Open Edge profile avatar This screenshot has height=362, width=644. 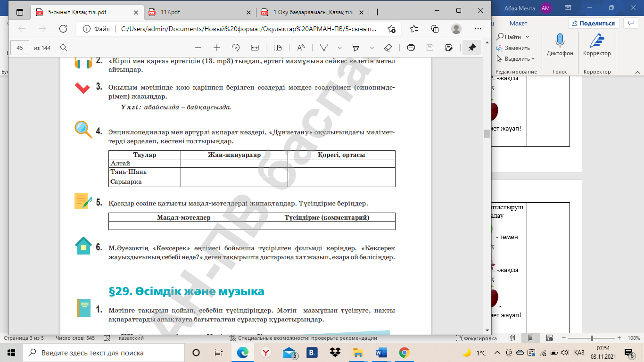(456, 29)
